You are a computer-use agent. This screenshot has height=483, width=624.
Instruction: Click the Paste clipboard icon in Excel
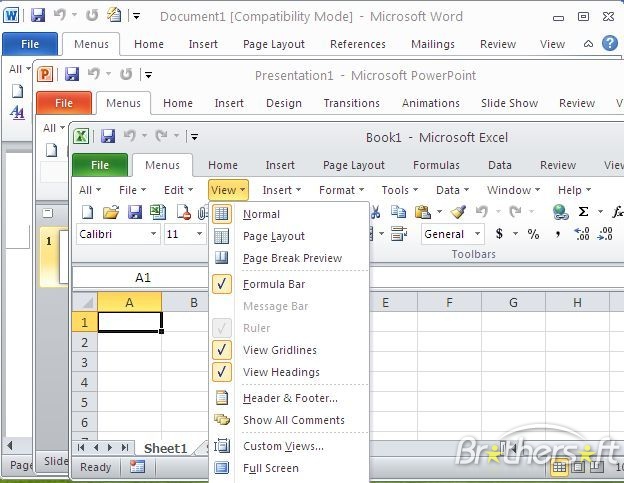coord(423,212)
